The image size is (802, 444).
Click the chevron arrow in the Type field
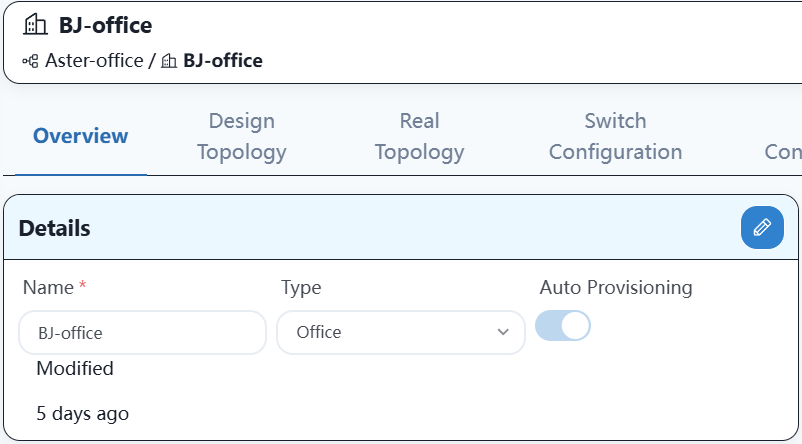tap(503, 332)
